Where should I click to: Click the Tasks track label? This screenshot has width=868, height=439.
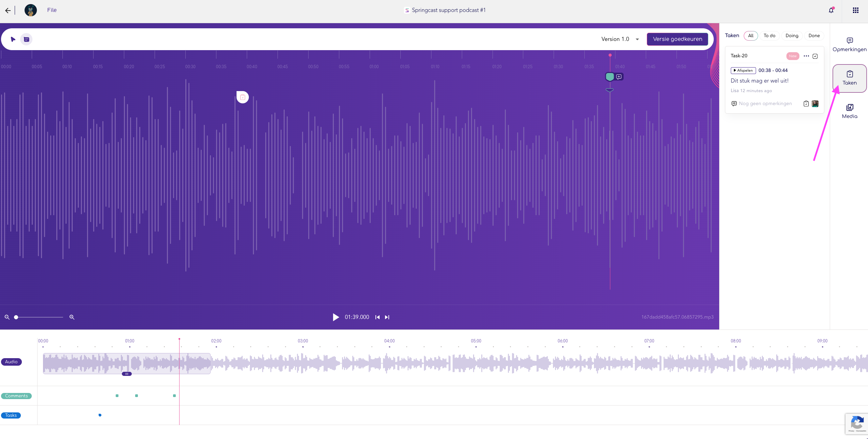(x=11, y=415)
